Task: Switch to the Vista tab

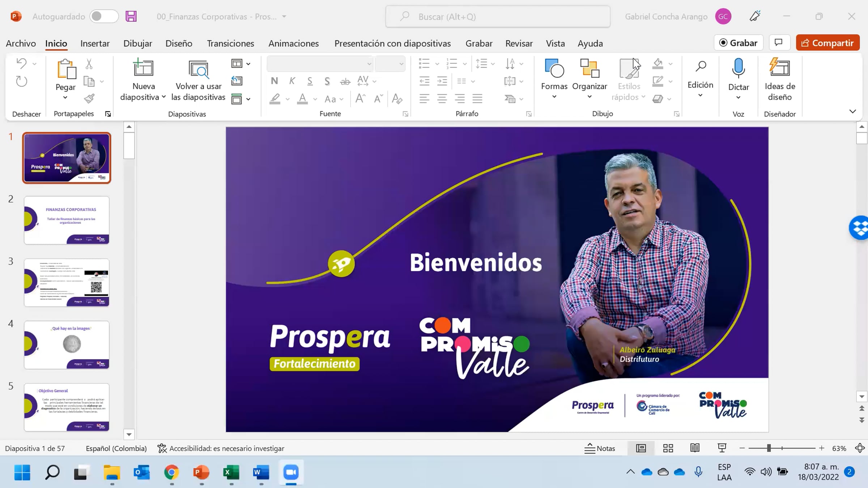Action: pyautogui.click(x=555, y=43)
